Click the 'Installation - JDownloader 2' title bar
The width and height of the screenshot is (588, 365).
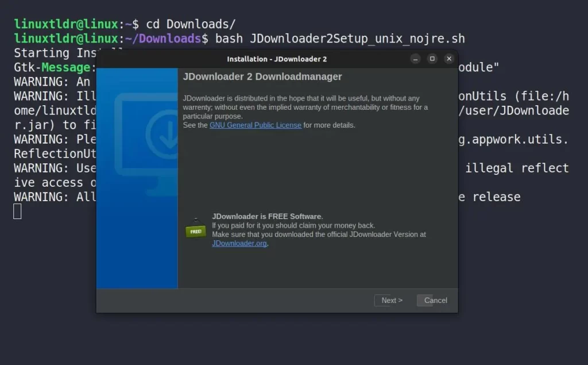pyautogui.click(x=277, y=59)
